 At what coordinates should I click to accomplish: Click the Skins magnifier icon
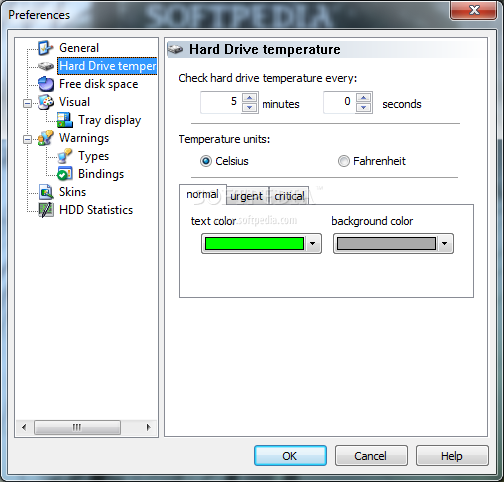click(46, 192)
